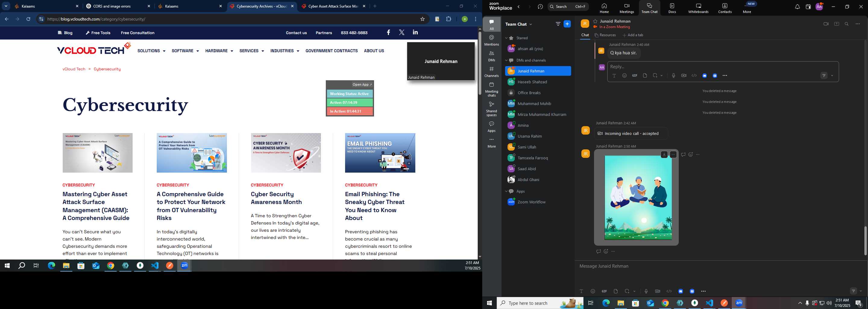Open vCloud Tech LinkedIn icon
The image size is (868, 309).
[415, 32]
